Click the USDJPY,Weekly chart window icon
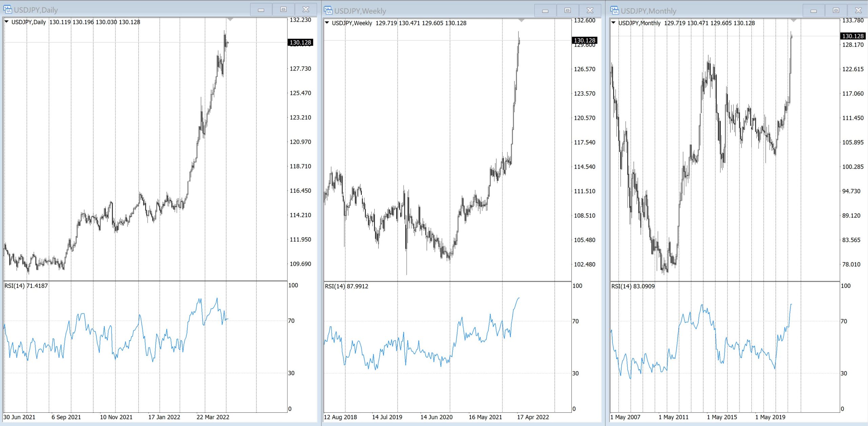Viewport: 868px width, 426px height. pos(328,11)
